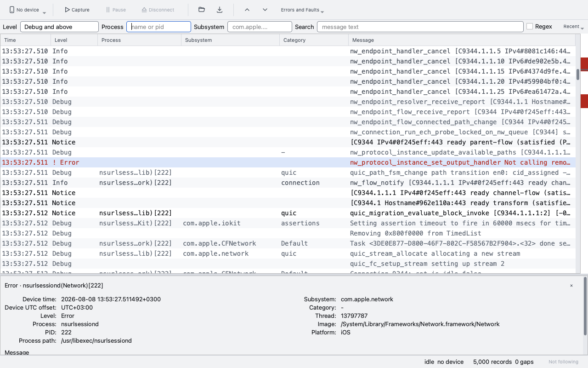Screen dimensions: 588x368
Task: Focus the Search message text field
Action: [x=420, y=27]
